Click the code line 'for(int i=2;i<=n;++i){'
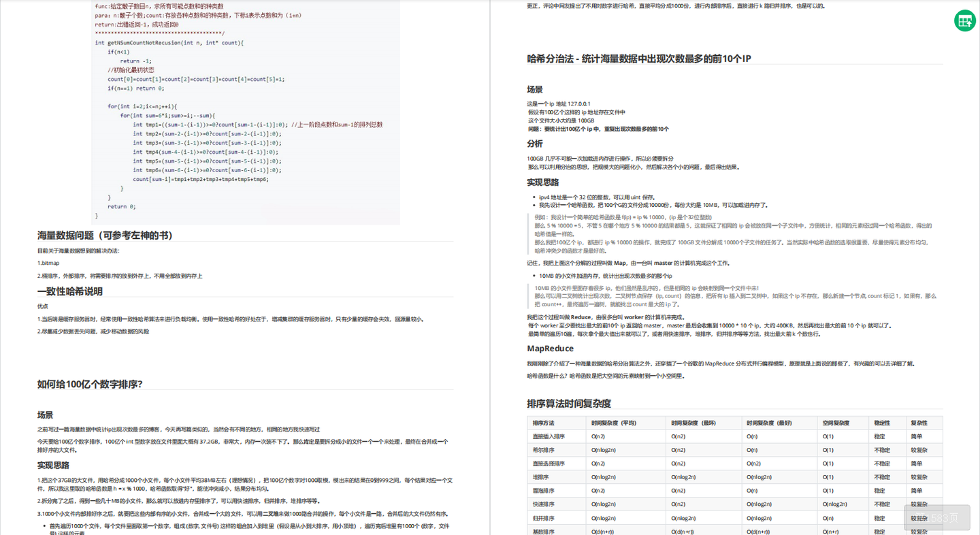The width and height of the screenshot is (980, 535). click(x=142, y=106)
